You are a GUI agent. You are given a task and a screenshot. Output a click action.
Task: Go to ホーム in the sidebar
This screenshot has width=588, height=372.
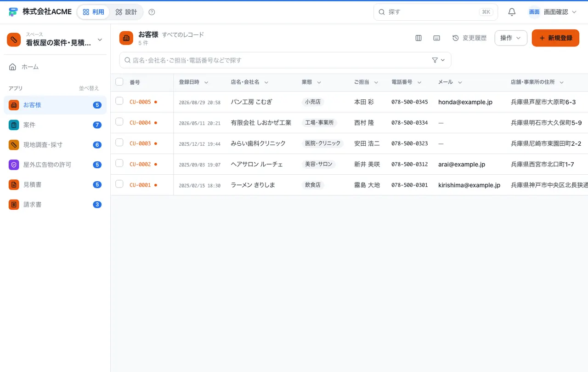coord(55,67)
